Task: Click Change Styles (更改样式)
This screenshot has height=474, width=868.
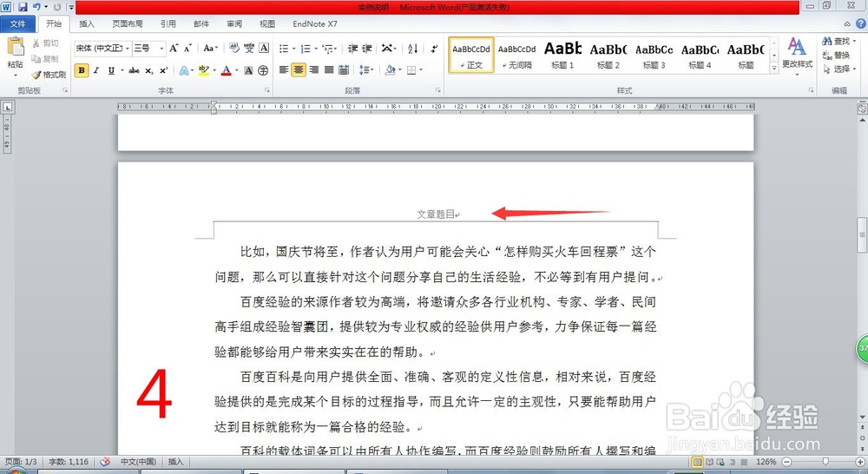Action: [x=797, y=56]
